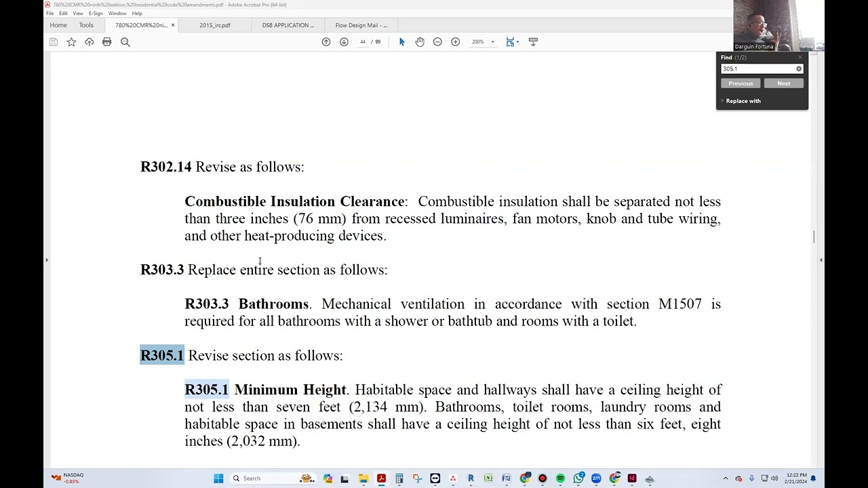Print the document using the printer icon

pos(106,42)
